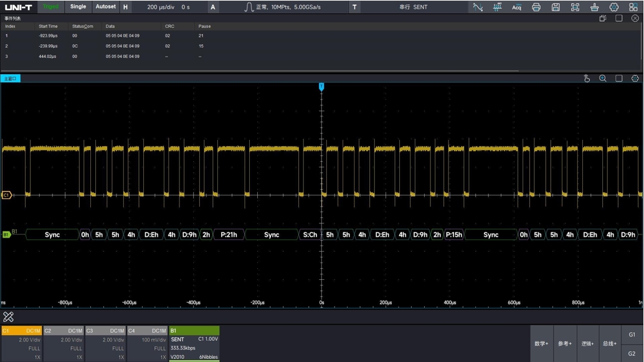Click the ruler and pencil annotation icon
Image resolution: width=644 pixels, height=362 pixels.
click(x=8, y=317)
